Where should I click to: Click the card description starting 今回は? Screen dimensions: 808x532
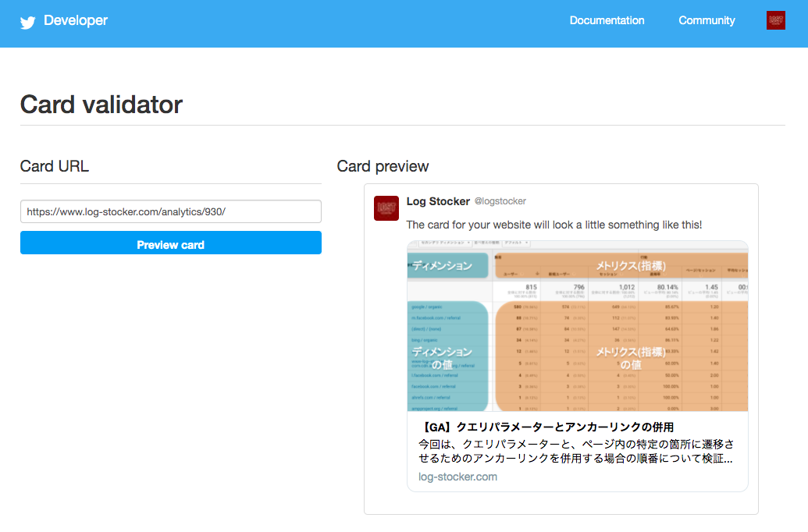575,451
